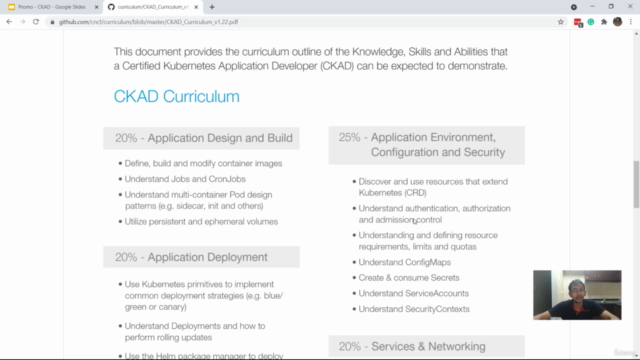The width and height of the screenshot is (640, 360).
Task: Click the 'This document provides the curriculum' intro text
Action: click(x=311, y=59)
